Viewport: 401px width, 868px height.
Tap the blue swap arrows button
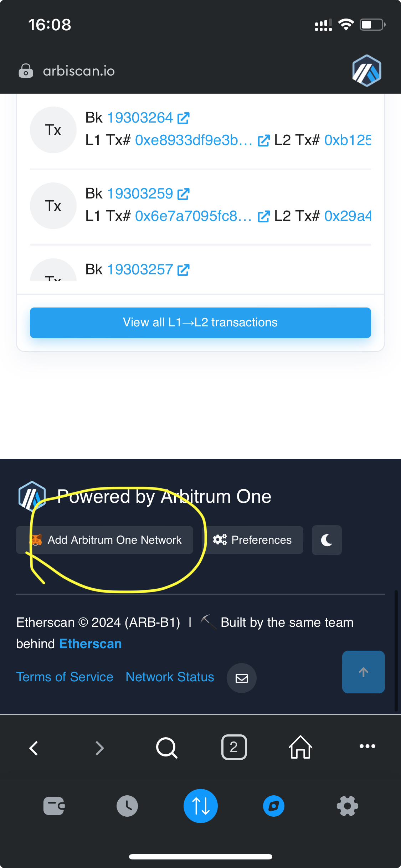click(201, 806)
